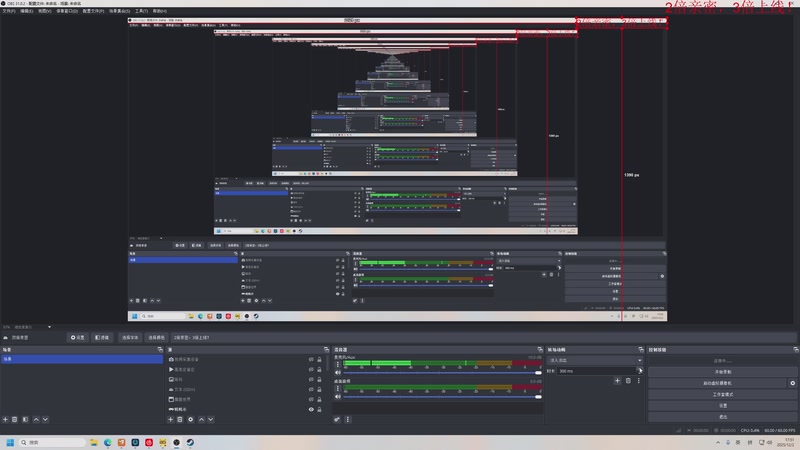This screenshot has width=800, height=450.
Task: Adjust transition duration spinner arrows
Action: tap(640, 371)
